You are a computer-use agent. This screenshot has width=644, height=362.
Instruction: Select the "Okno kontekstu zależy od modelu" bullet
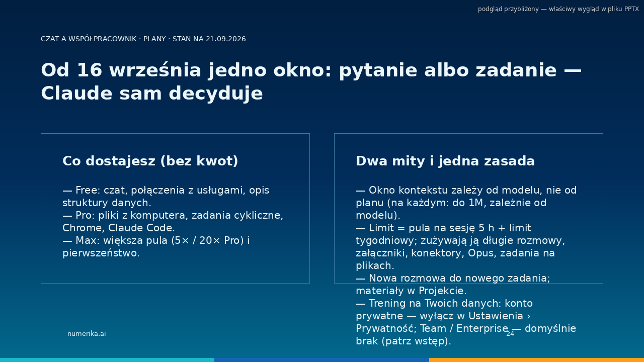click(x=466, y=203)
